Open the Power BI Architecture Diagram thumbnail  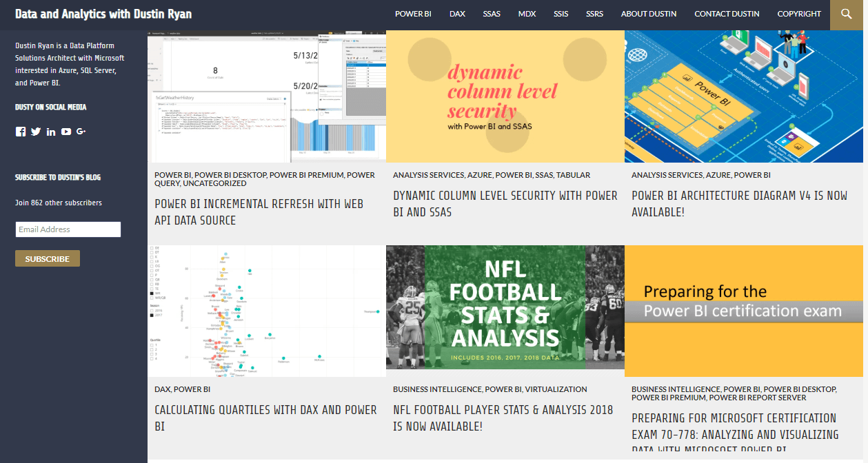[x=743, y=96]
